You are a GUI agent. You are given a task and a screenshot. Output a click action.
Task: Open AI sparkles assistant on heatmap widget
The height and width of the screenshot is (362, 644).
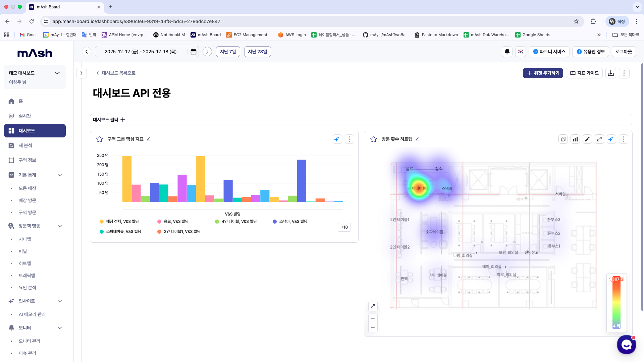pyautogui.click(x=611, y=139)
